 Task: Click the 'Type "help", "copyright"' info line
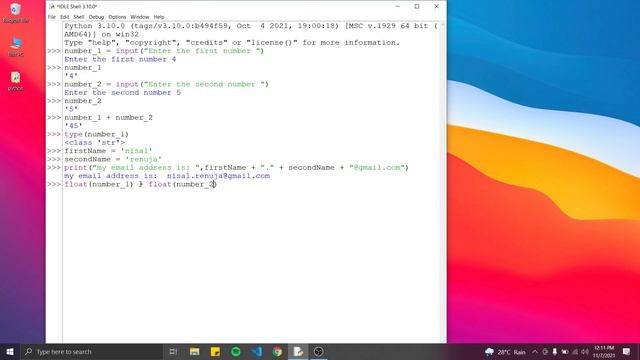(x=232, y=42)
